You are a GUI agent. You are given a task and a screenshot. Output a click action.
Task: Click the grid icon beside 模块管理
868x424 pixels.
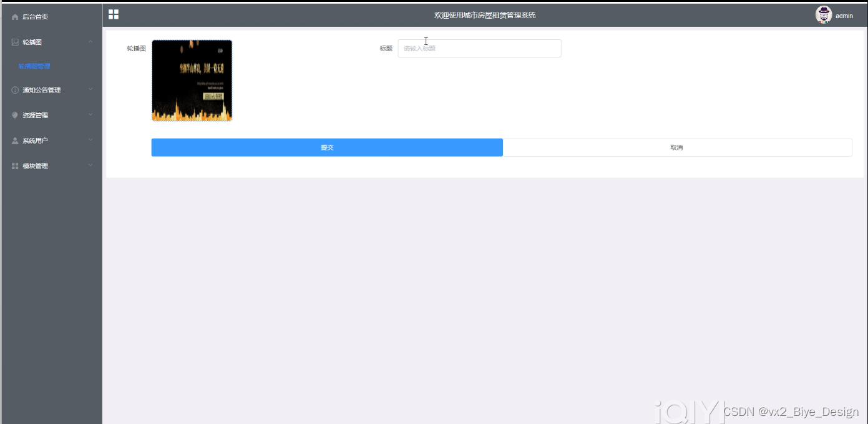pos(15,166)
